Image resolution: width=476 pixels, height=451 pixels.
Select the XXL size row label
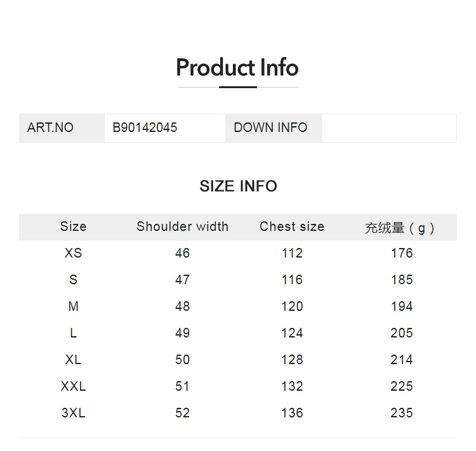[73, 386]
